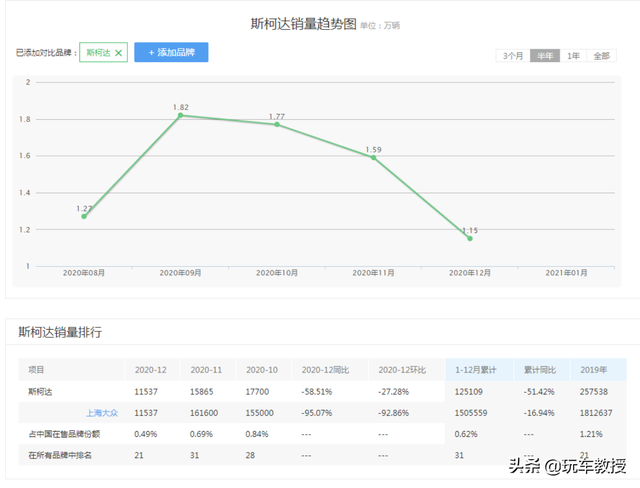Click the 2020年11月 axis label
The width and height of the screenshot is (640, 488).
click(373, 273)
